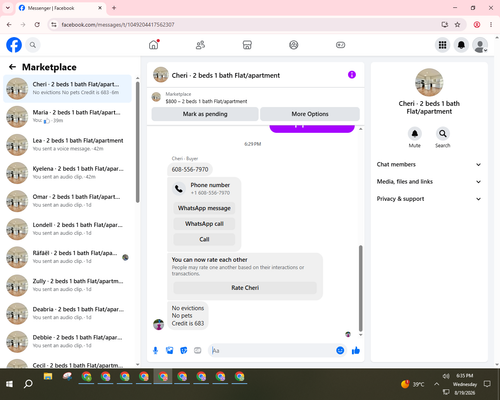Go to the Home feed icon
The width and height of the screenshot is (500, 400).
coord(154,45)
